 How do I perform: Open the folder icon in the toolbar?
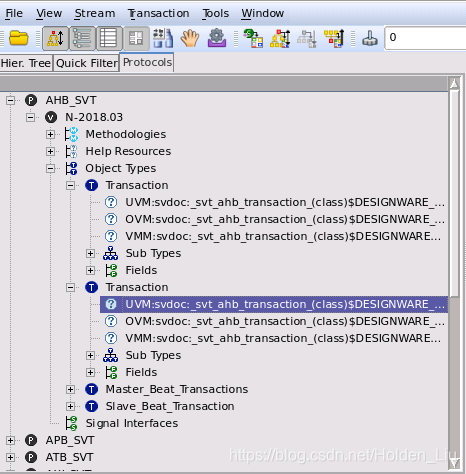[19, 38]
